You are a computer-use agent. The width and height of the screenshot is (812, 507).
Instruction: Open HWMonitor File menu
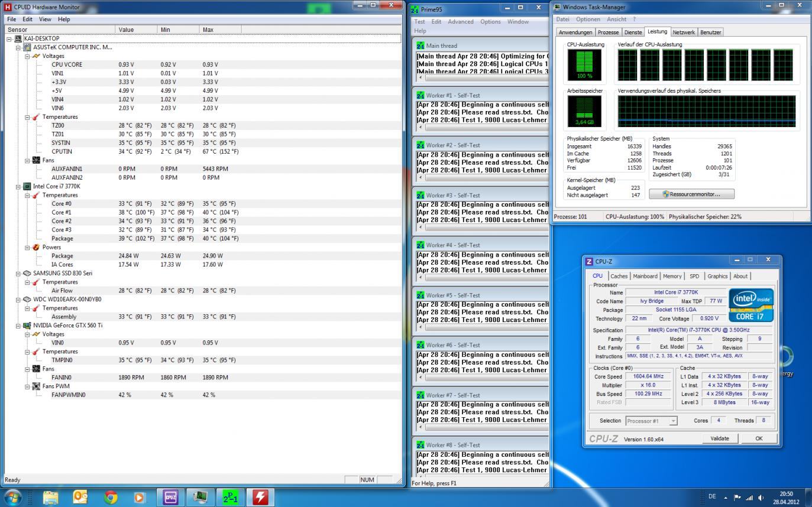[x=11, y=19]
